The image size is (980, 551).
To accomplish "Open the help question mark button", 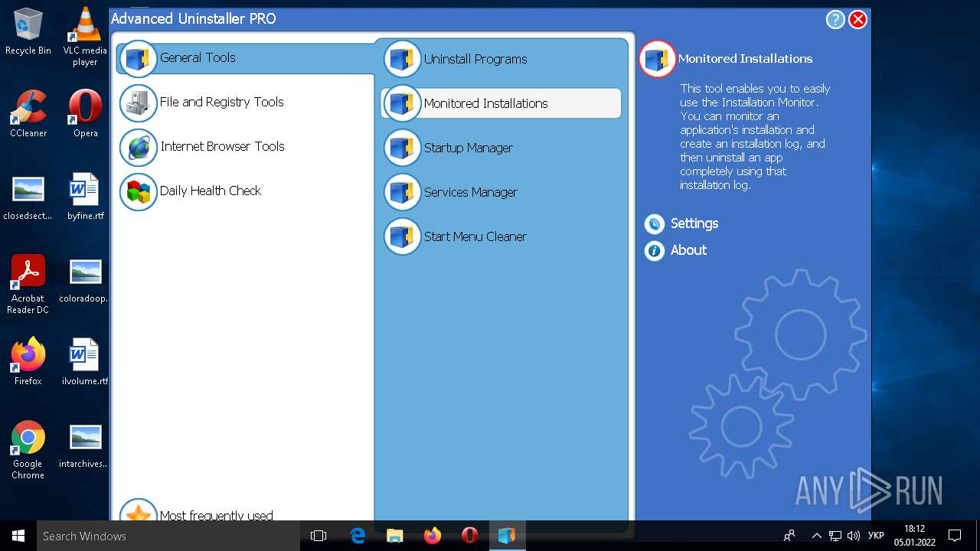I will click(835, 20).
